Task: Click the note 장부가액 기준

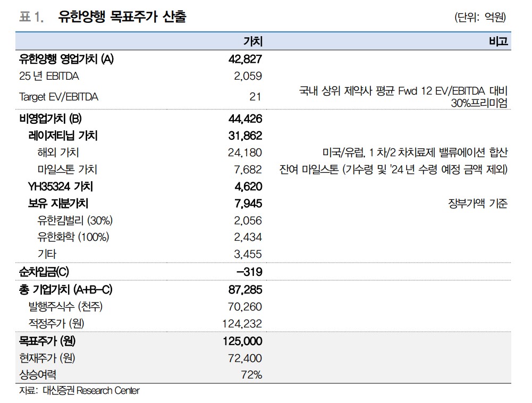Action: click(x=478, y=204)
